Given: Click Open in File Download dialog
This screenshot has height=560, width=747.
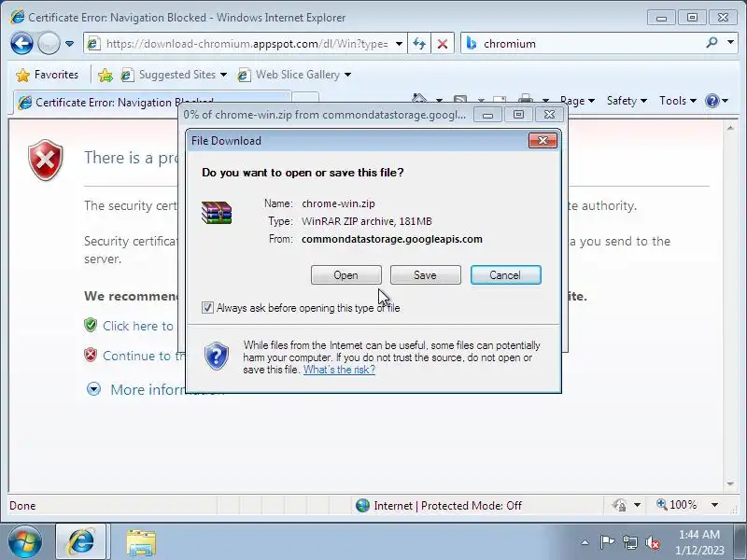Looking at the screenshot, I should (x=345, y=275).
